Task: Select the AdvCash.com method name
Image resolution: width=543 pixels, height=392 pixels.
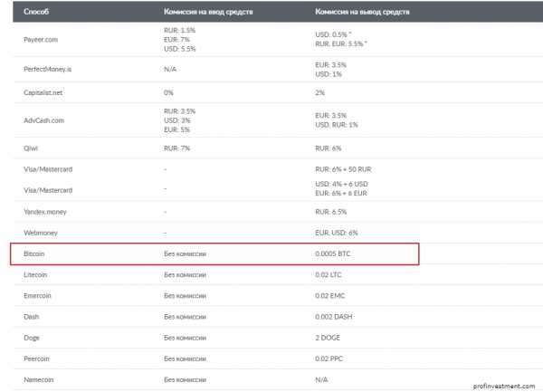Action: pos(43,120)
